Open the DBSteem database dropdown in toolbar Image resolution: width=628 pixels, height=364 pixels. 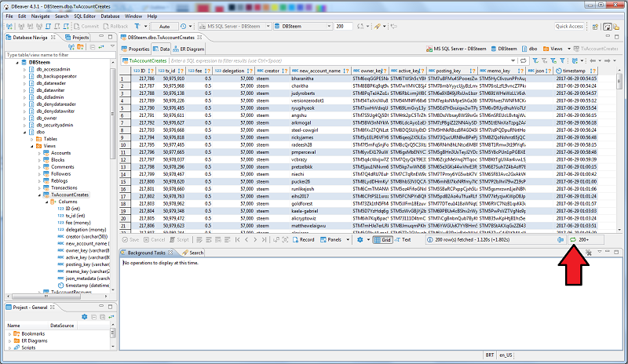[329, 27]
